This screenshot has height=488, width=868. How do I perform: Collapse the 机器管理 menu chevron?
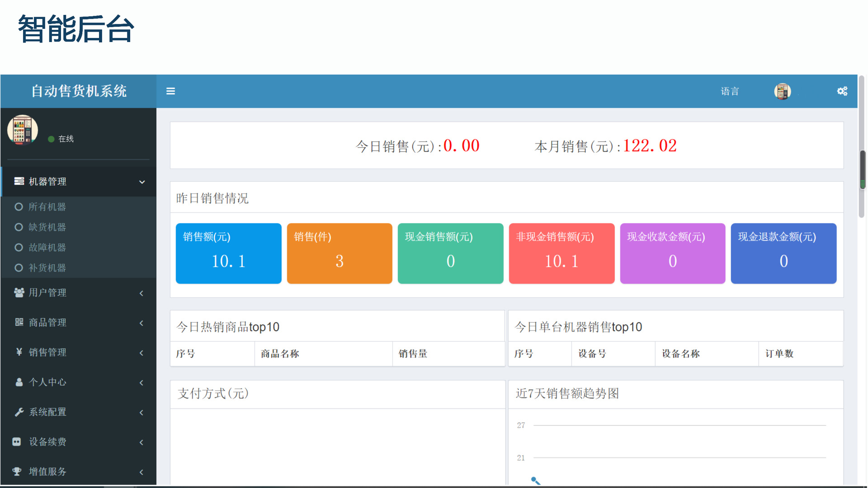click(142, 182)
